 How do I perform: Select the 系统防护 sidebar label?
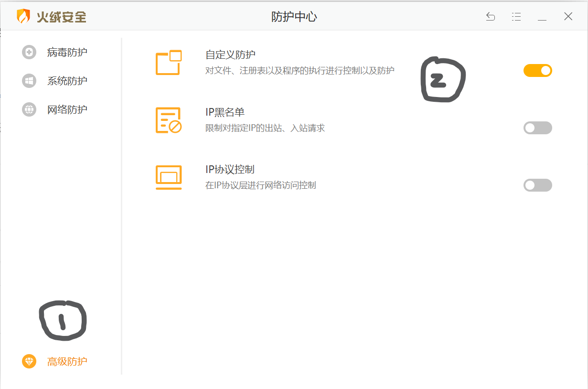67,81
